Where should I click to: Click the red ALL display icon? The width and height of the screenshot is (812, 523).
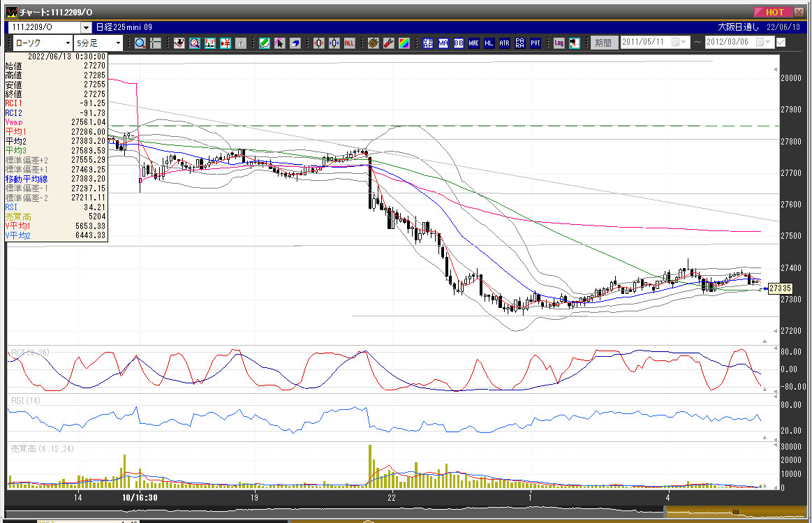point(349,43)
